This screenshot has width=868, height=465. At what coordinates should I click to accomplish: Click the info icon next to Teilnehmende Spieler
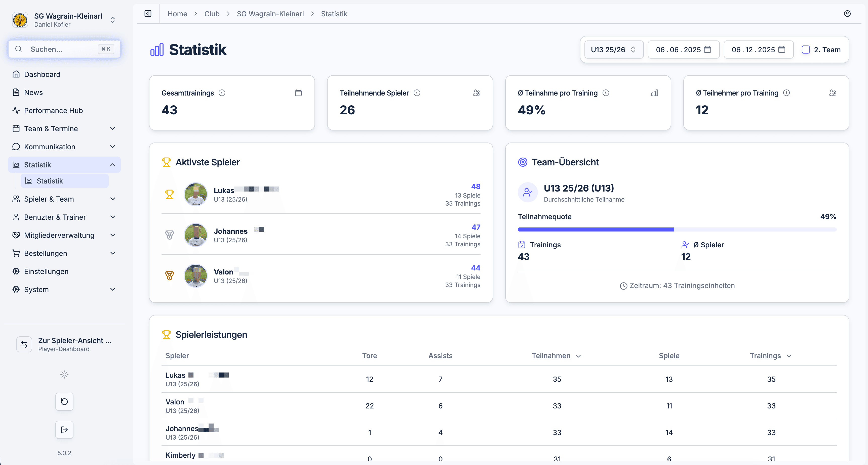tap(417, 93)
